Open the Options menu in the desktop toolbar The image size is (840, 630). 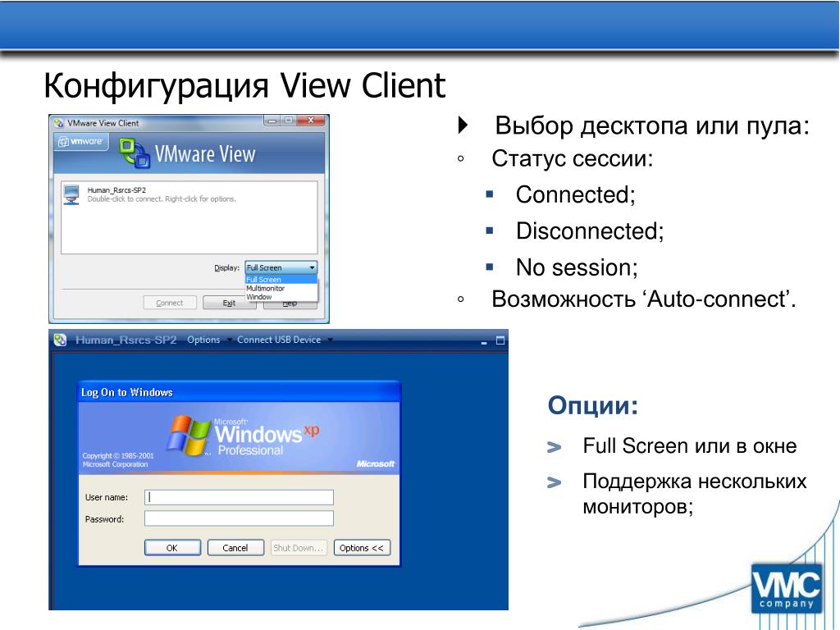(x=203, y=340)
